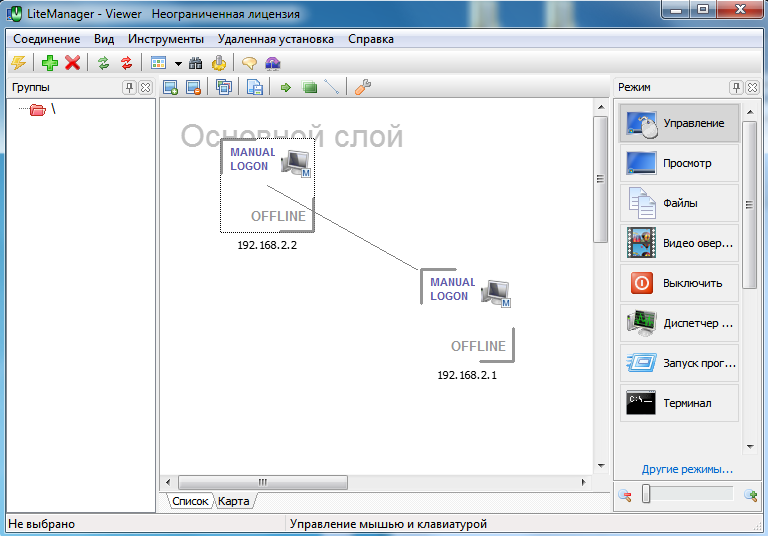Select the line drawing tool
Viewport: 768px width, 536px height.
[x=332, y=87]
